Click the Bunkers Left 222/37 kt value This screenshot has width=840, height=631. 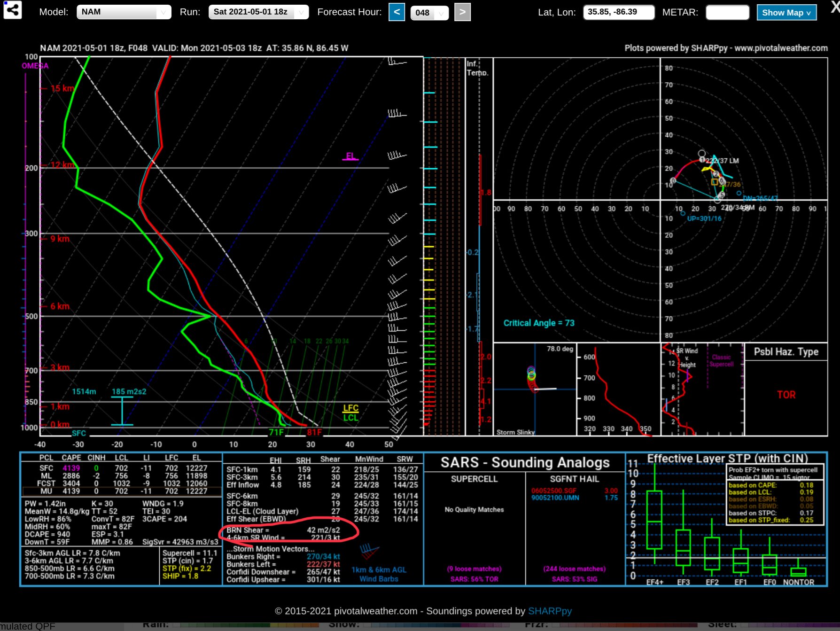pyautogui.click(x=323, y=564)
